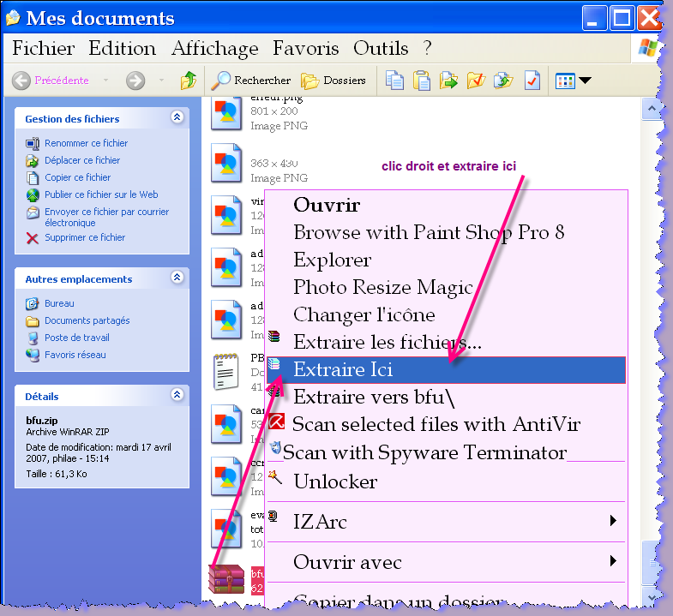673x616 pixels.
Task: Select Extraire Ici in the context menu
Action: pos(343,369)
